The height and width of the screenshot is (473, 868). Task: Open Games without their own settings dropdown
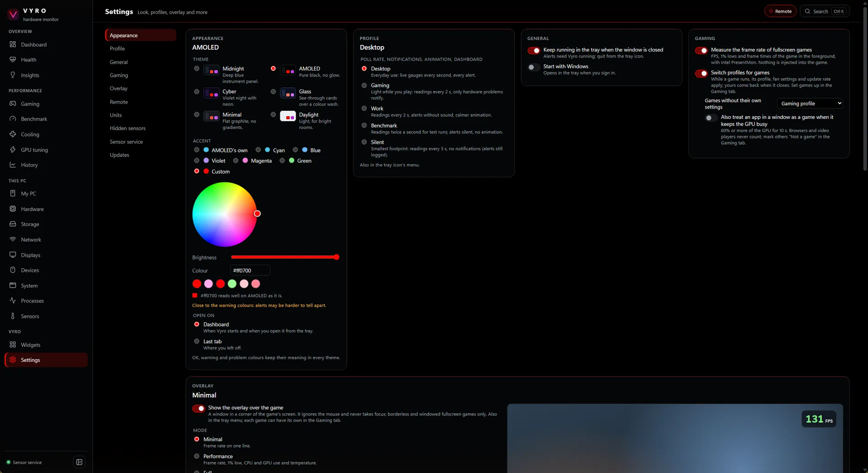pyautogui.click(x=810, y=104)
